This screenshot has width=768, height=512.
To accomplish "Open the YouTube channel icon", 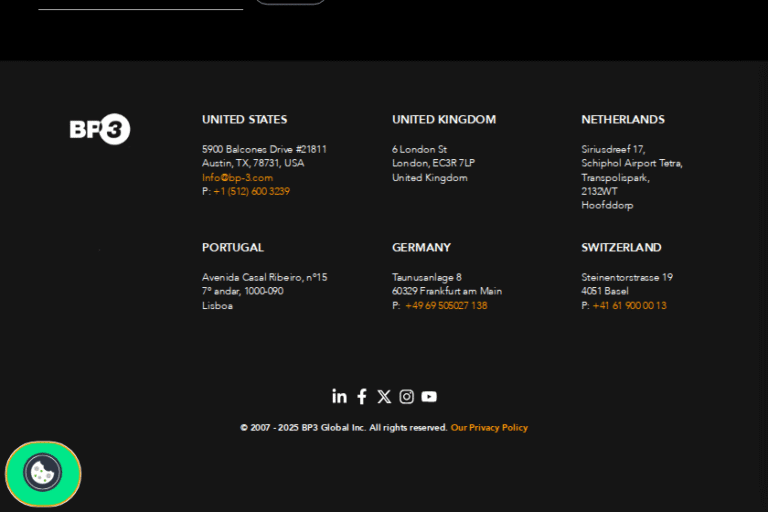I will click(x=429, y=396).
